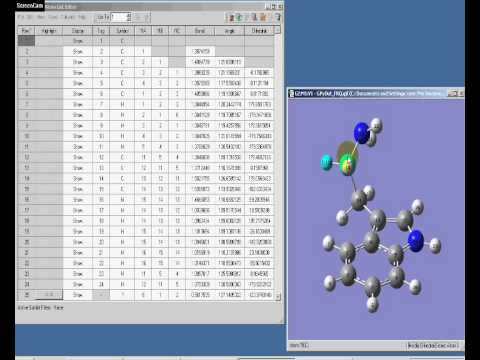480x360 pixels.
Task: Click the Dihedral column header
Action: (x=259, y=31)
